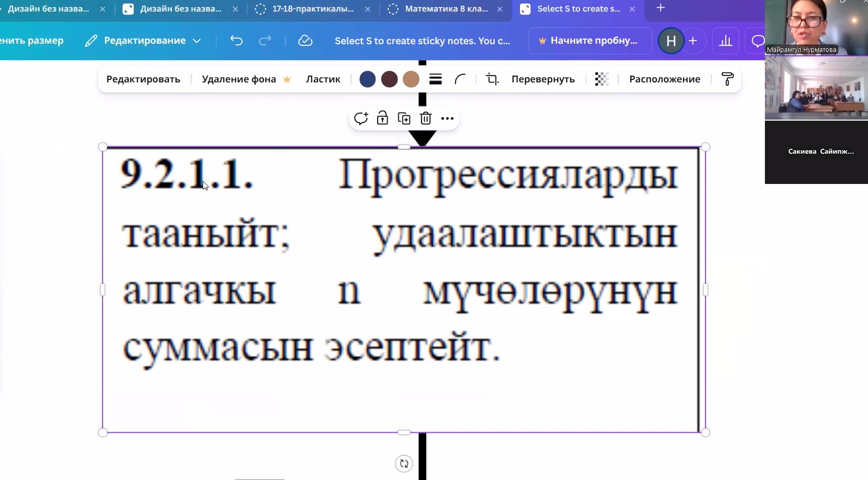Open the analytics bar chart icon
868x480 pixels.
coord(725,41)
